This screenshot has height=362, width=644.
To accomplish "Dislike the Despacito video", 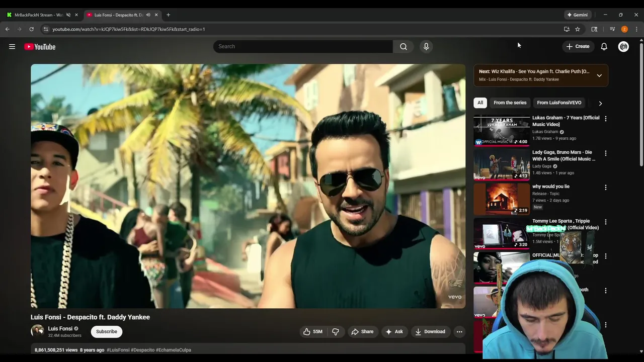I will (336, 331).
